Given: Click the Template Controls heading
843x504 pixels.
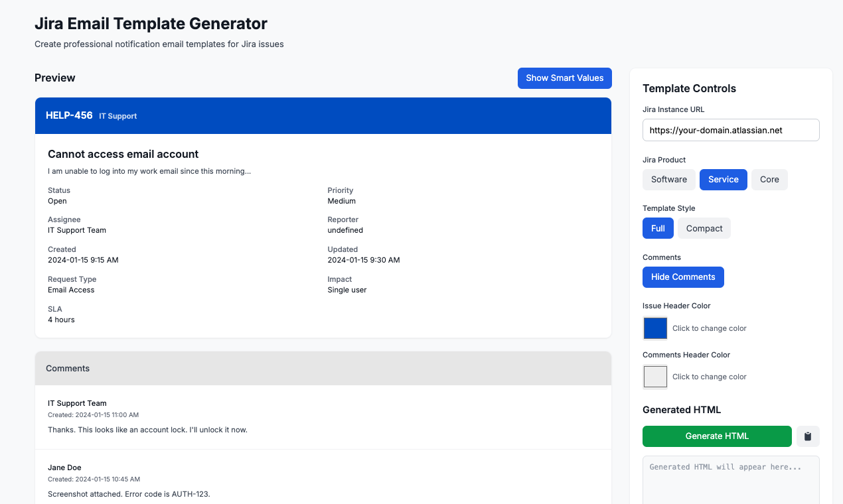Looking at the screenshot, I should click(689, 89).
